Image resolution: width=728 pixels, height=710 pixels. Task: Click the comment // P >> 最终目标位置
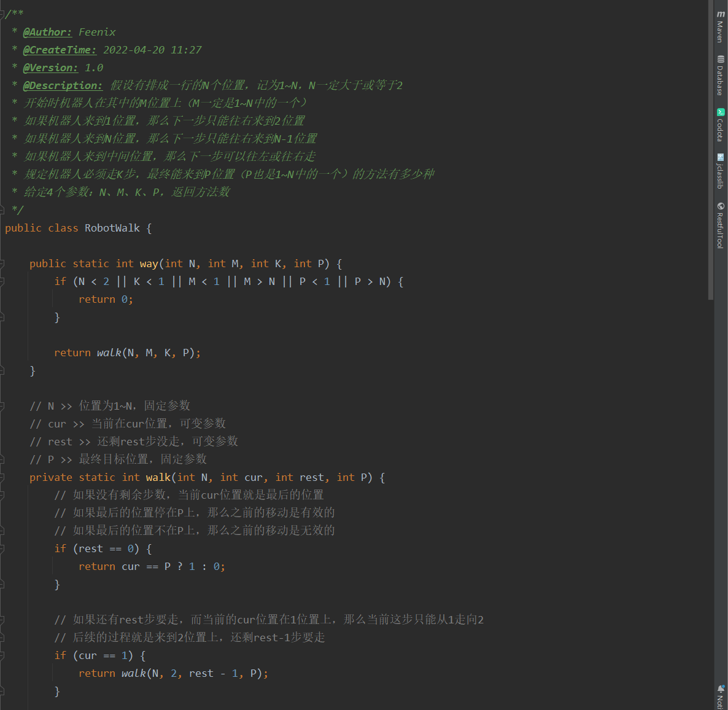point(118,459)
